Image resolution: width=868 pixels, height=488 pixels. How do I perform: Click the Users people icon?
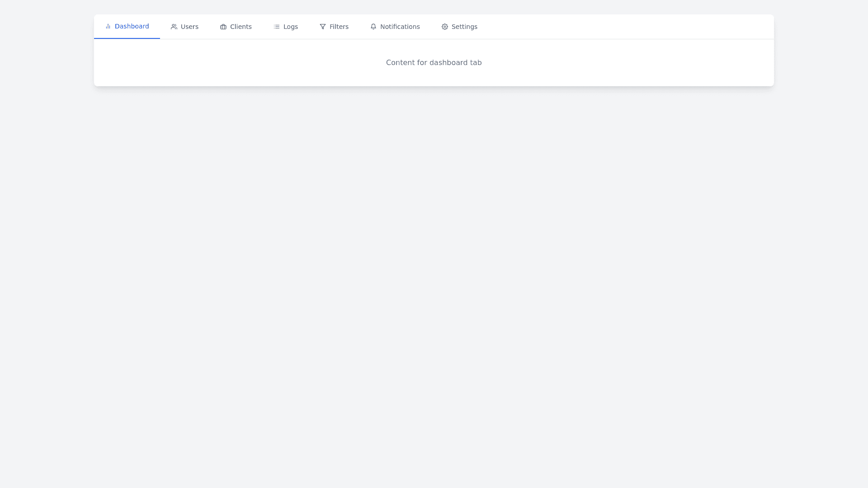click(x=174, y=27)
